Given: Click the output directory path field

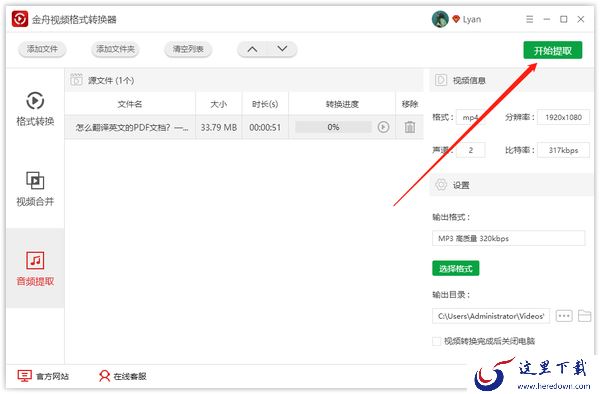Looking at the screenshot, I should (491, 316).
